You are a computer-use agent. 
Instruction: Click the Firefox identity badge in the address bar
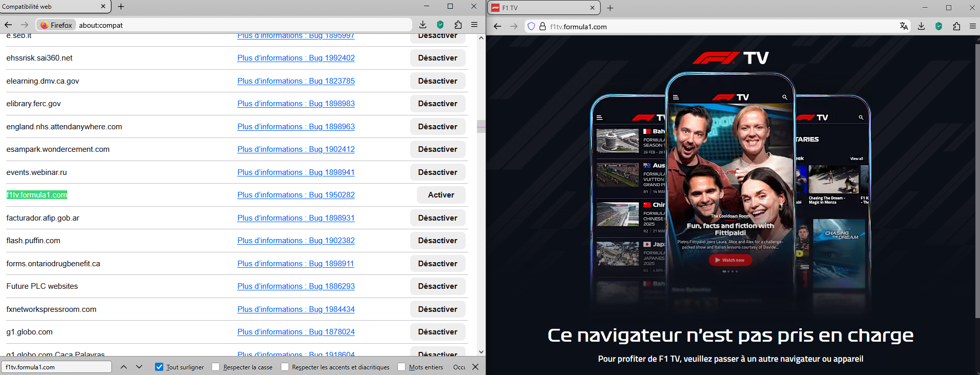(x=56, y=25)
